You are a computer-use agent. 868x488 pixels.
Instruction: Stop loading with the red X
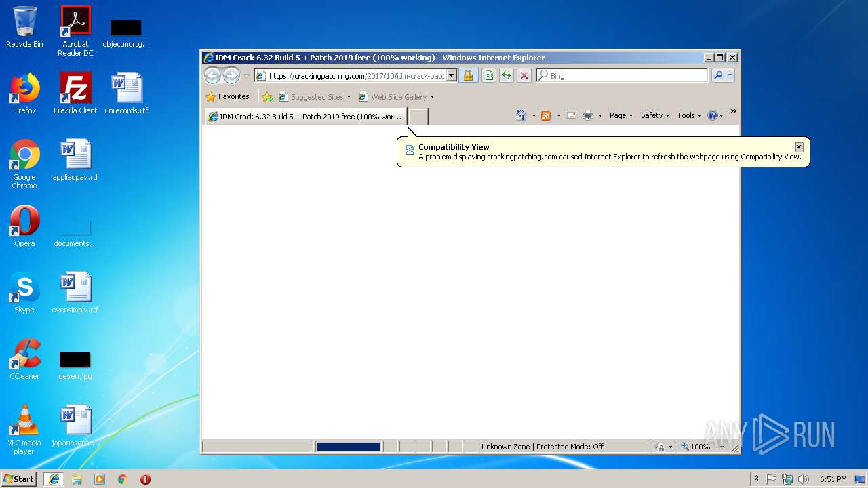click(524, 76)
